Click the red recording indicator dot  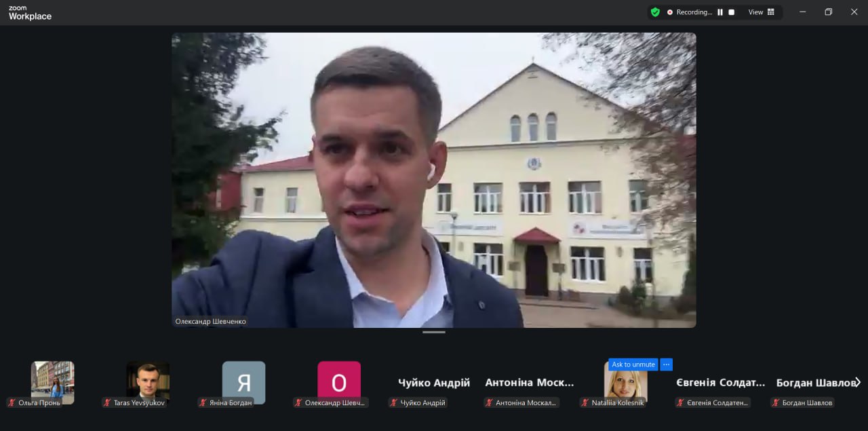click(670, 12)
